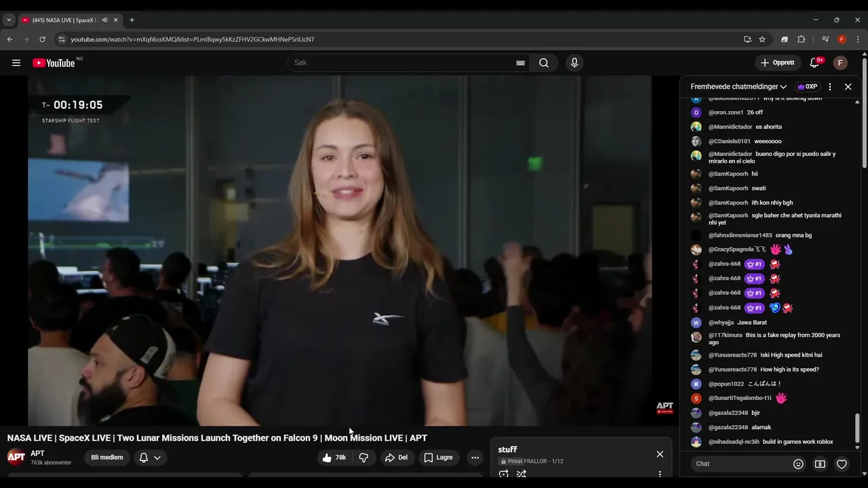The image size is (868, 488).
Task: Click Del share button
Action: pyautogui.click(x=396, y=457)
